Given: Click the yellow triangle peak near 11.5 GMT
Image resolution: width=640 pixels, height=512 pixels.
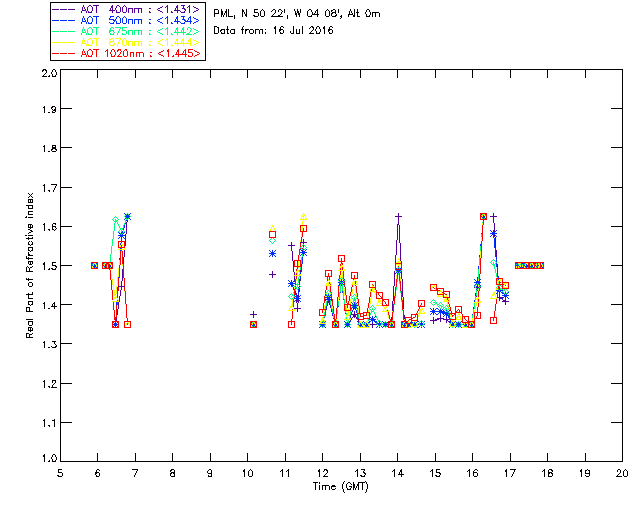Looking at the screenshot, I should pos(303,217).
